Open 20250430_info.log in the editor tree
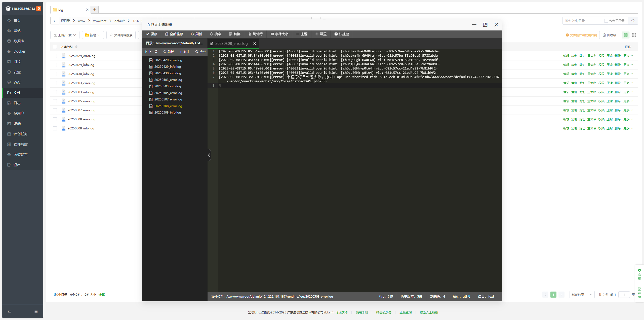 coord(168,73)
